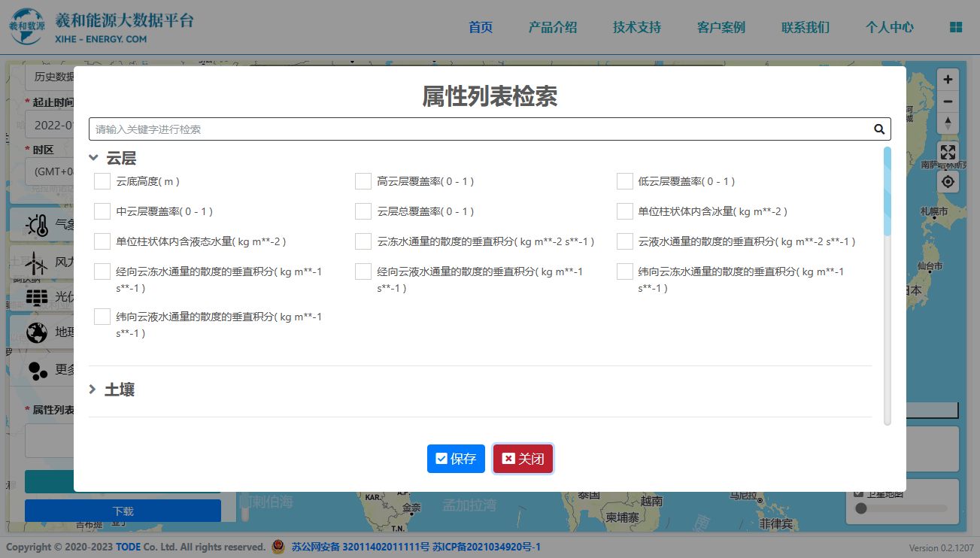Check 中云层覆盖率( 0 - 1 ) checkbox

[x=102, y=211]
